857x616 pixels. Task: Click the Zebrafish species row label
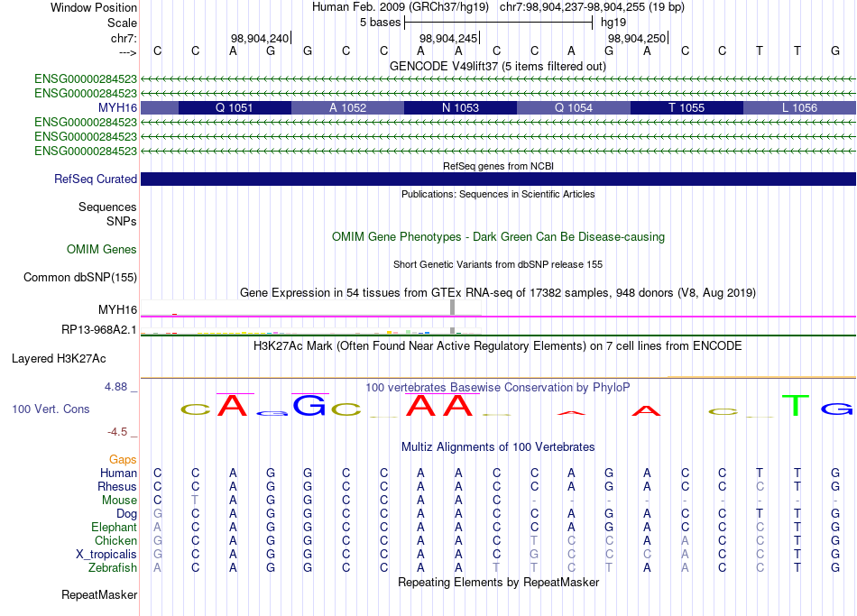point(113,568)
